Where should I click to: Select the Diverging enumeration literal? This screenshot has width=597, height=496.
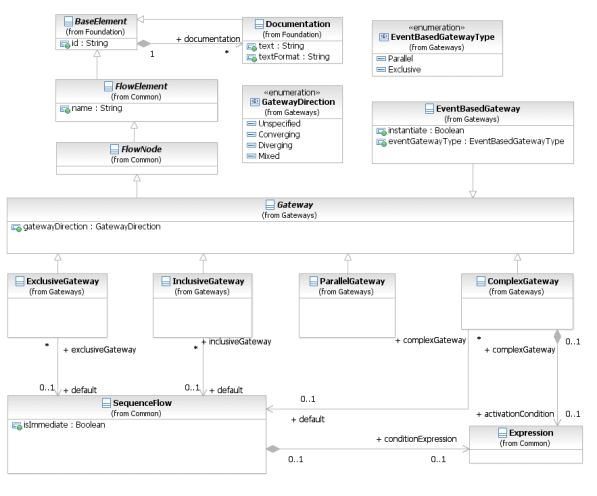275,145
